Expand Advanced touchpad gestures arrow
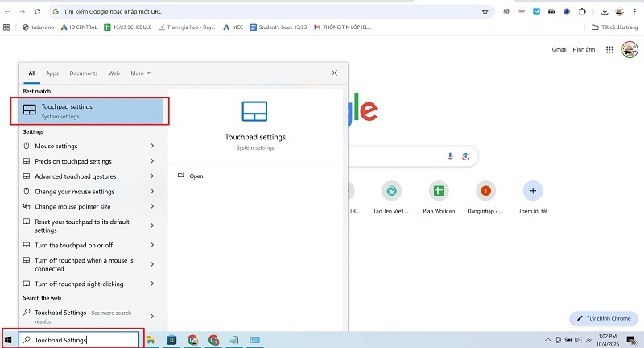Image resolution: width=644 pixels, height=348 pixels. pyautogui.click(x=152, y=176)
